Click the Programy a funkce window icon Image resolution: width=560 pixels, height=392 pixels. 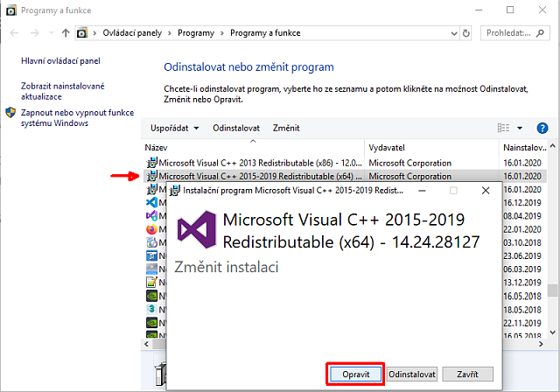pos(11,10)
